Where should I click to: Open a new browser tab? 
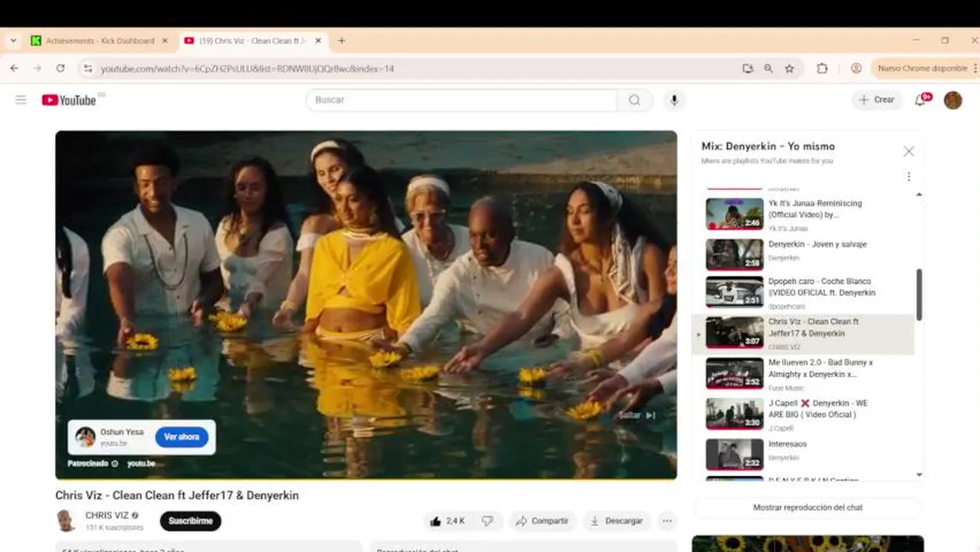(x=342, y=41)
